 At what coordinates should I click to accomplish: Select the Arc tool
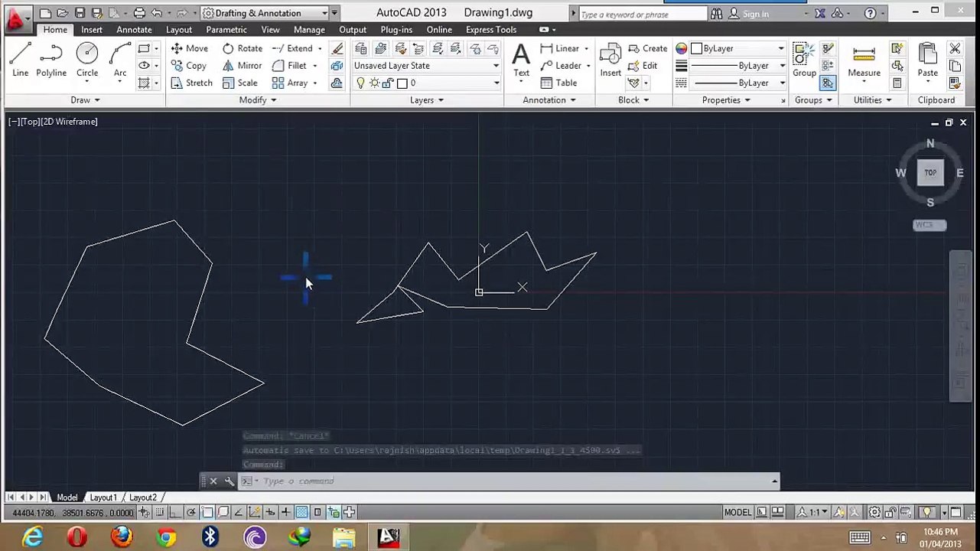click(x=120, y=60)
